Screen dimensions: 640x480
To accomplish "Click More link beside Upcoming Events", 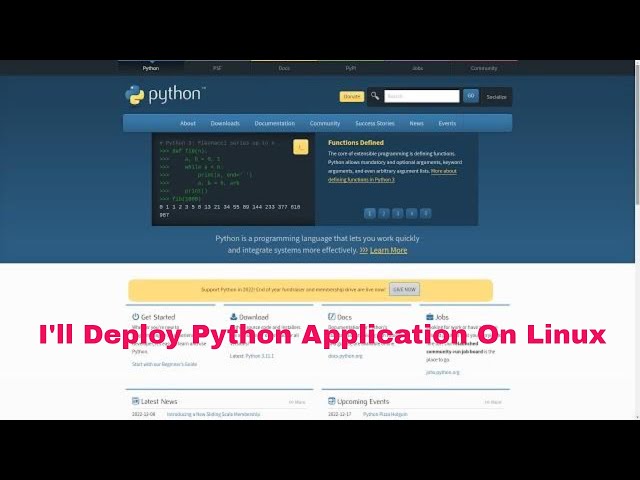I will [x=493, y=402].
